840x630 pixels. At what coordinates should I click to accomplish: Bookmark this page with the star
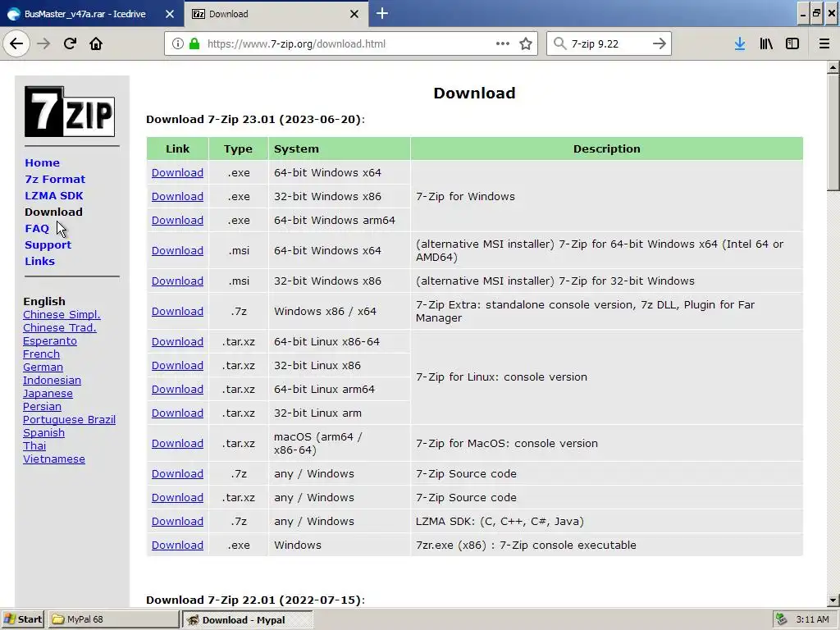(x=526, y=44)
